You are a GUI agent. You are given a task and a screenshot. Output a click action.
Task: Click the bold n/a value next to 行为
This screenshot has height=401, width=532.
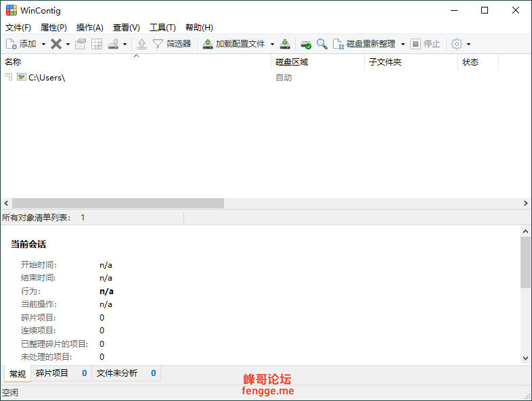point(106,291)
